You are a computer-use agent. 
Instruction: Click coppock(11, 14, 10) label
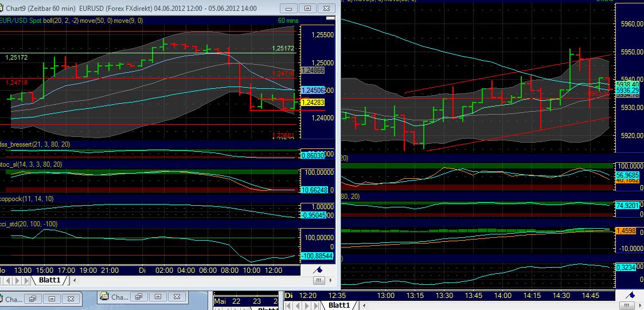[26, 199]
